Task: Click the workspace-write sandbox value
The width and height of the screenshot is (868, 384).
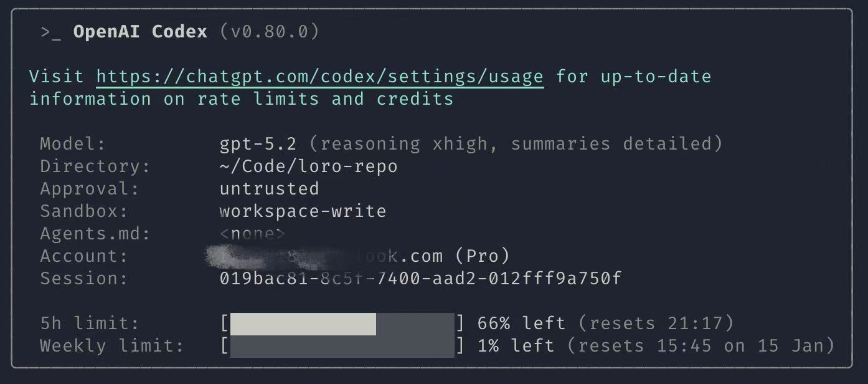Action: pos(303,211)
